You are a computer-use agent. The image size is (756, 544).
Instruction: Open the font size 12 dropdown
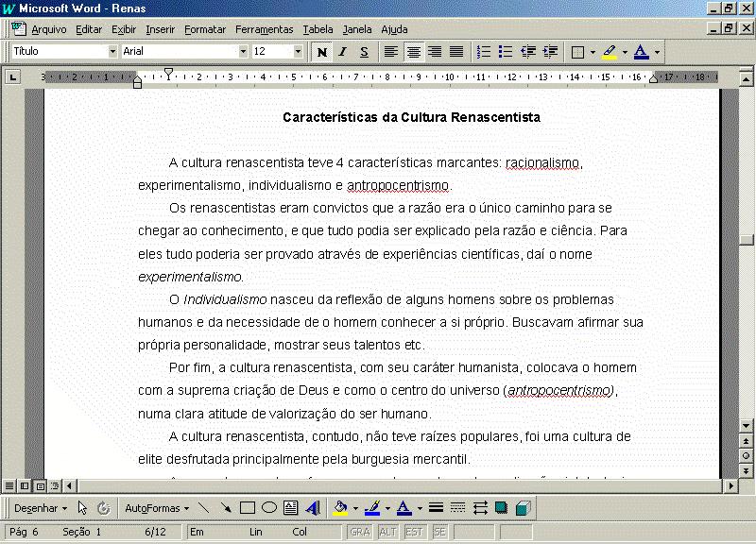298,51
